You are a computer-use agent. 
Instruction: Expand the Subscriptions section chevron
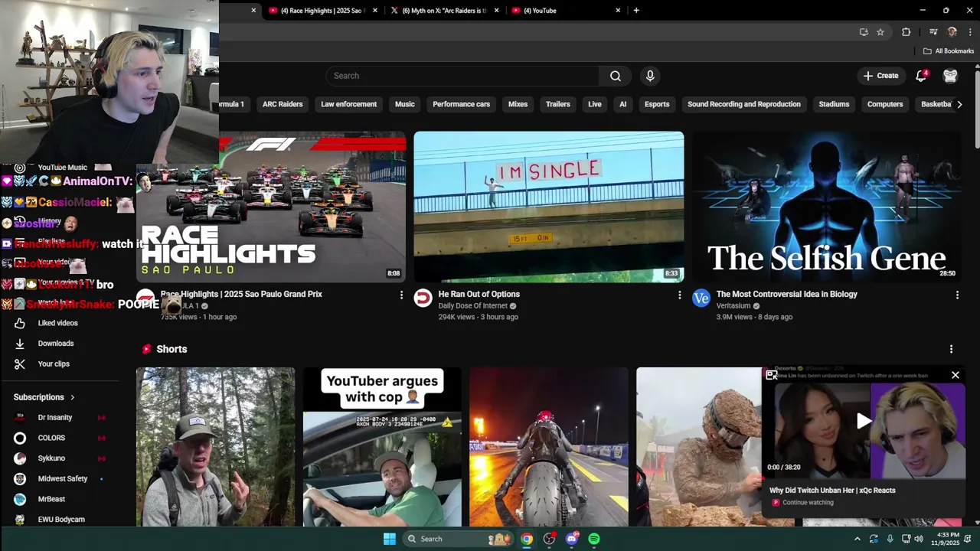[73, 397]
